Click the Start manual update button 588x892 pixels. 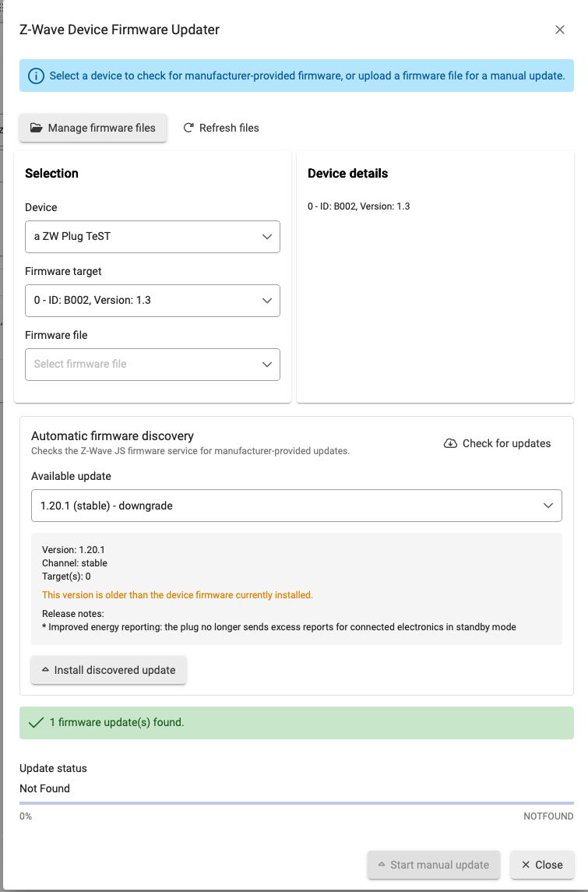[x=433, y=865]
